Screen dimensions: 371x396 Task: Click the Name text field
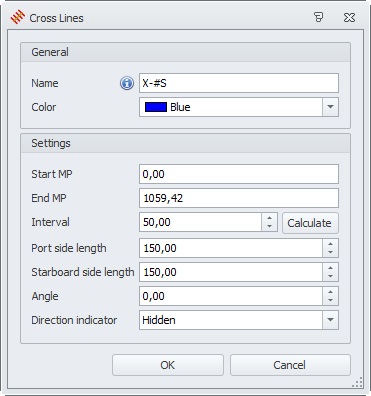click(x=239, y=83)
